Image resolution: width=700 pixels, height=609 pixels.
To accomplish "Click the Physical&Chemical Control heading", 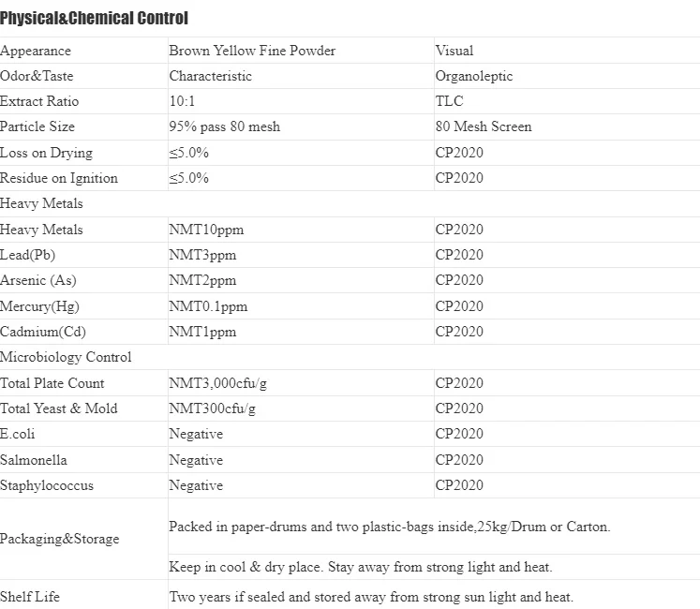I will point(94,18).
